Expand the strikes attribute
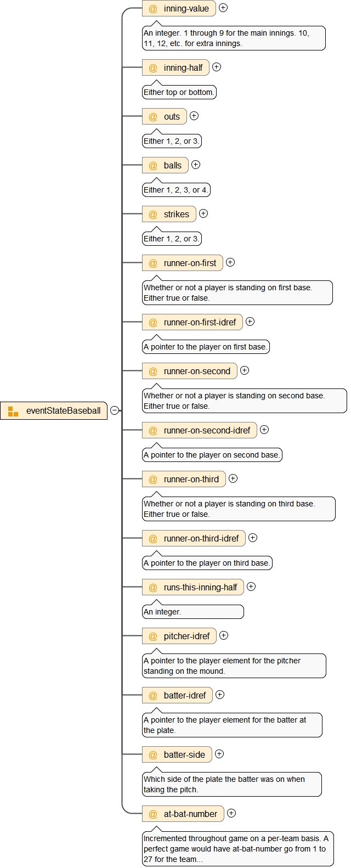The width and height of the screenshot is (351, 868). (x=203, y=213)
